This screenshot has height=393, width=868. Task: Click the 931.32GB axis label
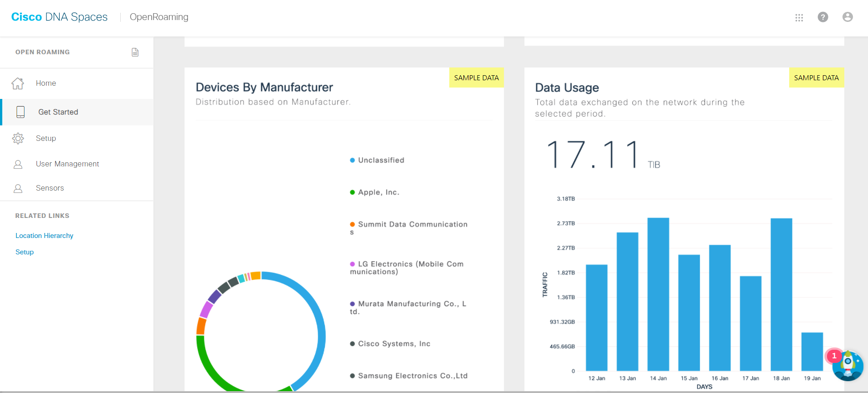click(562, 322)
